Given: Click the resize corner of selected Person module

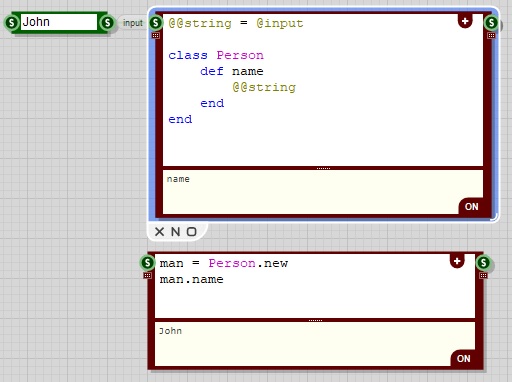Looking at the screenshot, I should [x=495, y=217].
